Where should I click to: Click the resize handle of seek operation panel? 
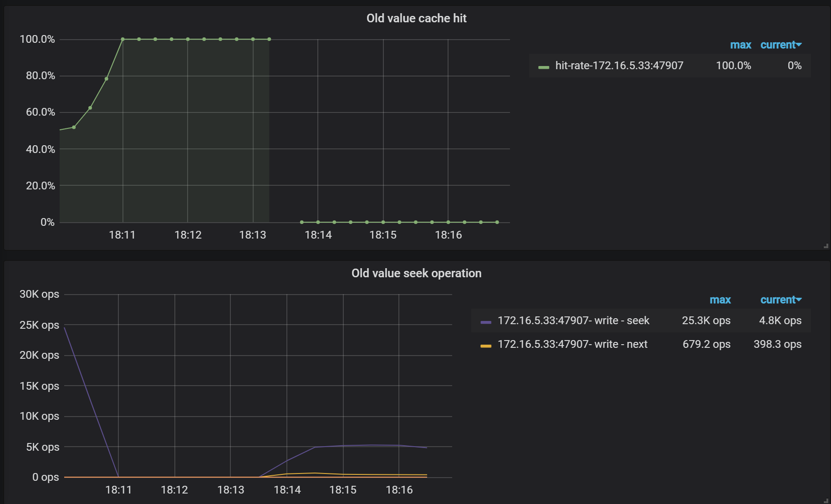tap(825, 500)
